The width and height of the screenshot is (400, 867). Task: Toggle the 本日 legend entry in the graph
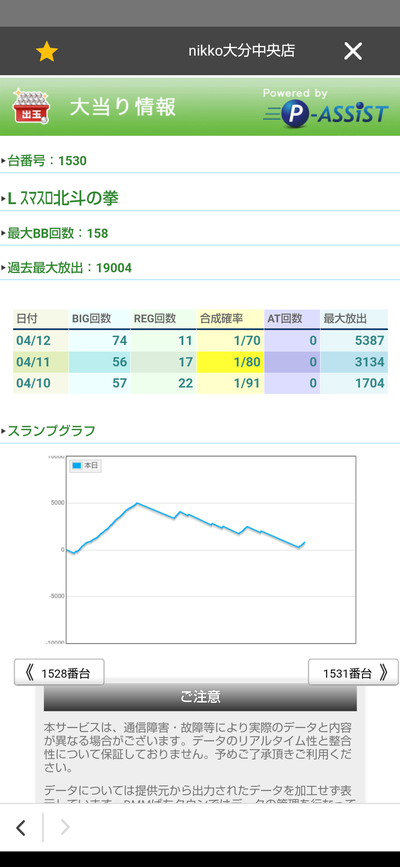pyautogui.click(x=85, y=466)
